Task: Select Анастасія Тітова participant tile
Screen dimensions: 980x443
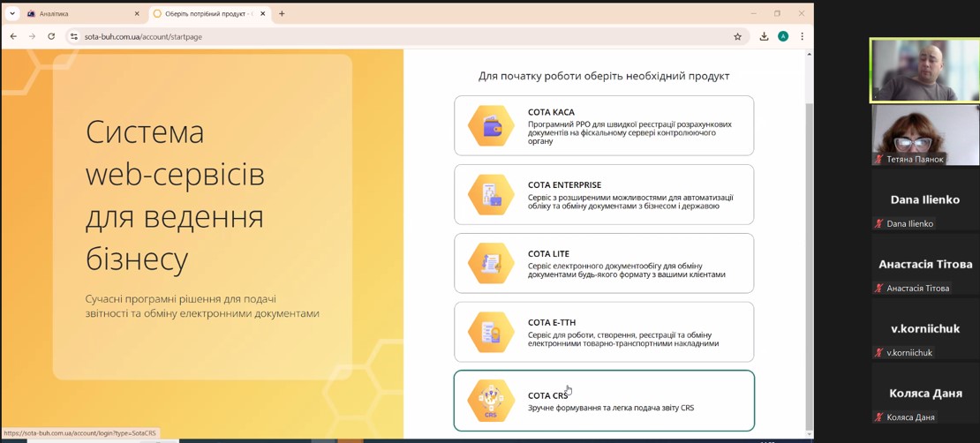Action: click(925, 265)
